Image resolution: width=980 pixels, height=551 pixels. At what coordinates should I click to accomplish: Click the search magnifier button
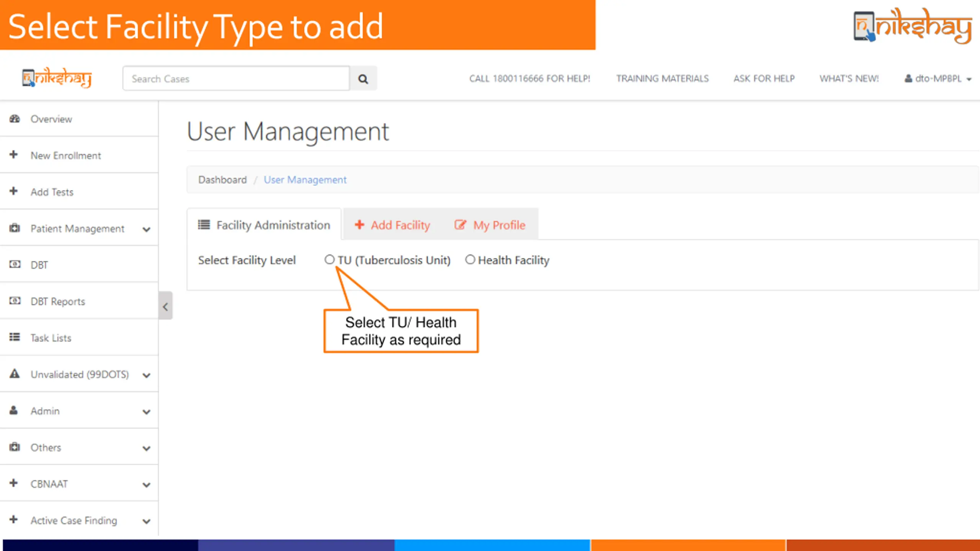[363, 79]
